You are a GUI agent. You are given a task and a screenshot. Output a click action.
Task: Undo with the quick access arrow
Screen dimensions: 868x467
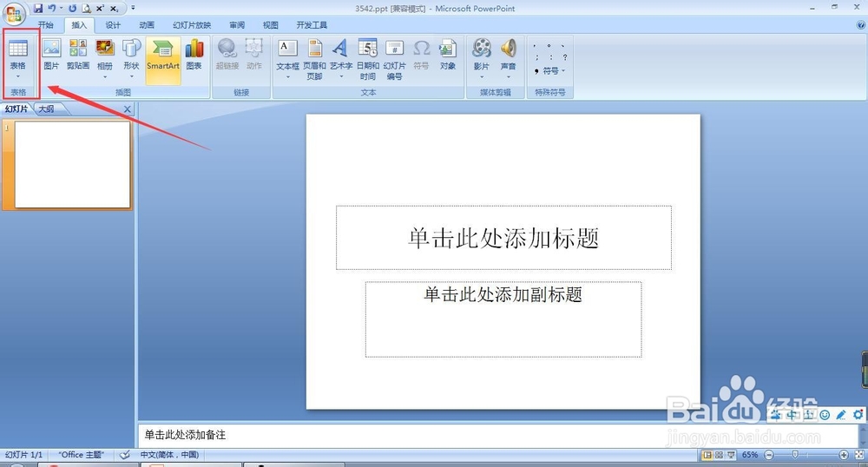pyautogui.click(x=52, y=9)
